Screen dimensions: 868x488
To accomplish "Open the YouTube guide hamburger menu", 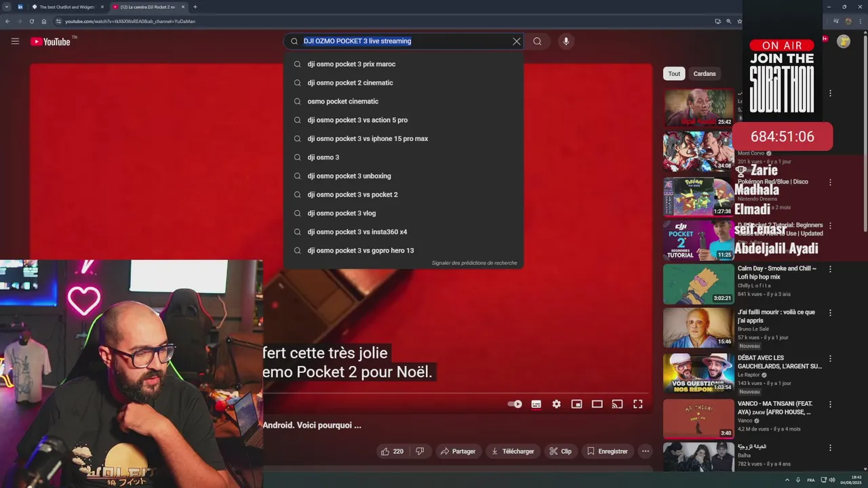I will [x=15, y=41].
